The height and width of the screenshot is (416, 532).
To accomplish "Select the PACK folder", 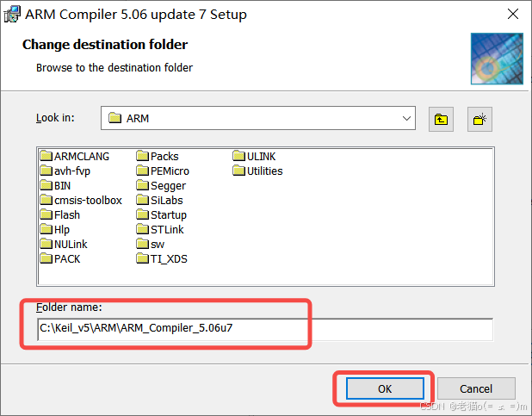I will pyautogui.click(x=60, y=258).
